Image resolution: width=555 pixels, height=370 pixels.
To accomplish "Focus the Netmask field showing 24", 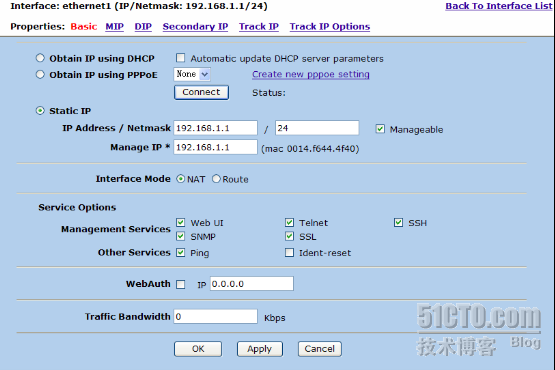I will [317, 128].
